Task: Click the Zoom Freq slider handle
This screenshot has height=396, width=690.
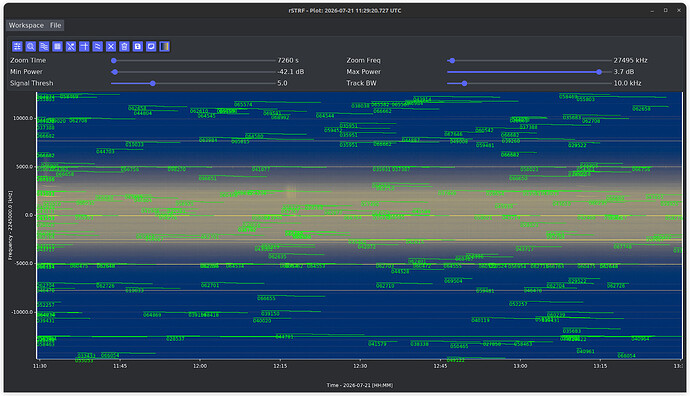Action: click(452, 61)
